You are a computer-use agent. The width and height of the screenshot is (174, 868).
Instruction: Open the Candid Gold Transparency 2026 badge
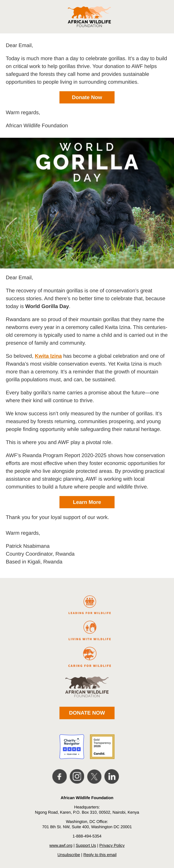click(102, 746)
